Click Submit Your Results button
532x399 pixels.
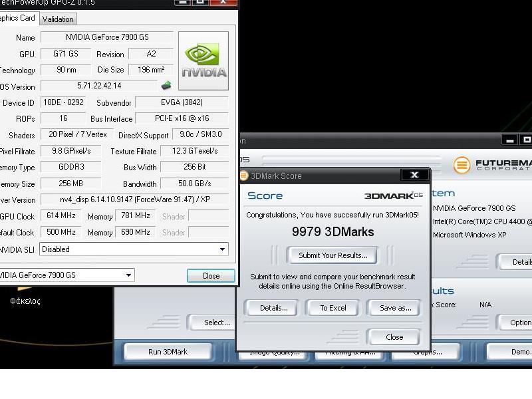[332, 255]
